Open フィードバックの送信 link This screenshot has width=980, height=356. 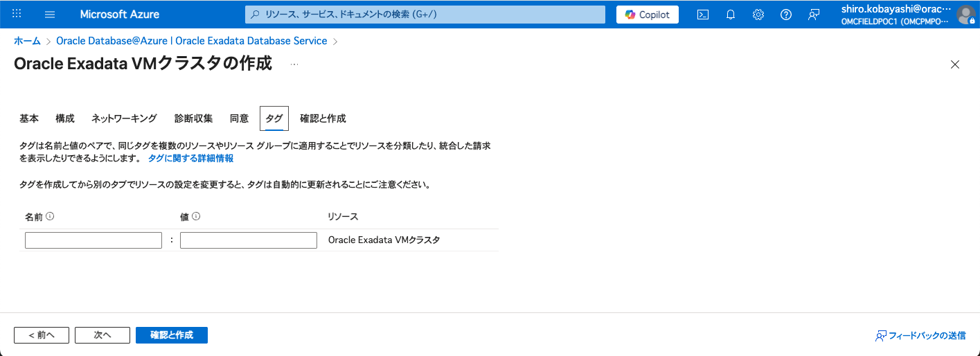click(920, 335)
